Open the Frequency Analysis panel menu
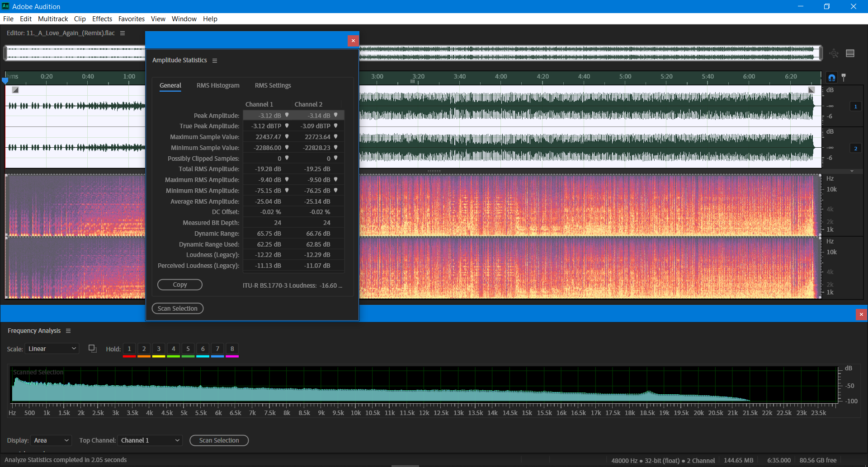The width and height of the screenshot is (868, 467). (68, 331)
